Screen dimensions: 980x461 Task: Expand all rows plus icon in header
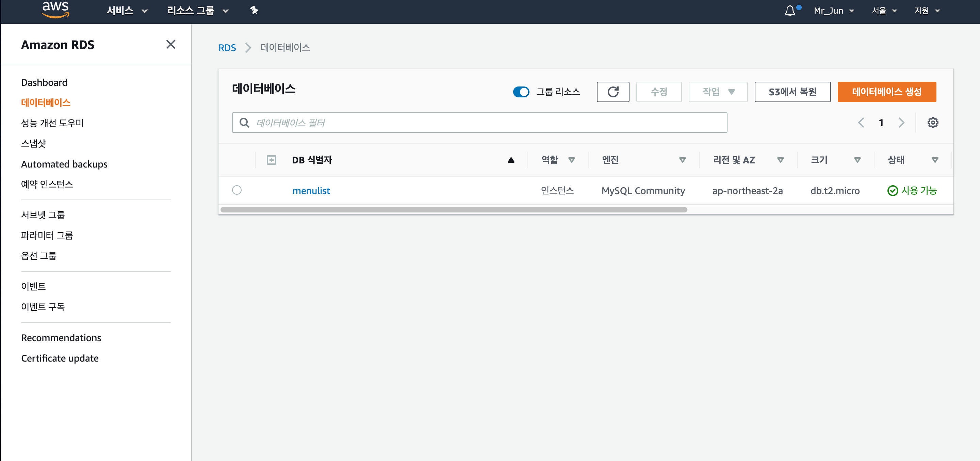271,160
